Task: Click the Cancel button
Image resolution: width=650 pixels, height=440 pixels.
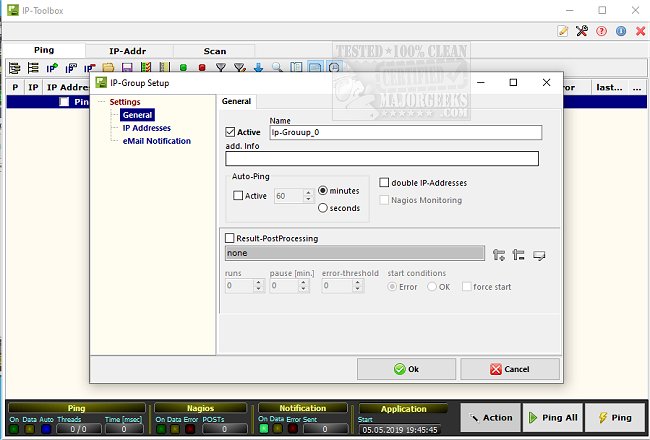Action: click(x=510, y=369)
